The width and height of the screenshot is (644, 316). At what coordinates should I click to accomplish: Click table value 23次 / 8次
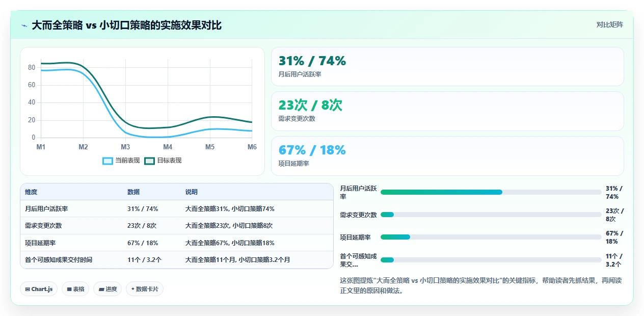(x=142, y=226)
